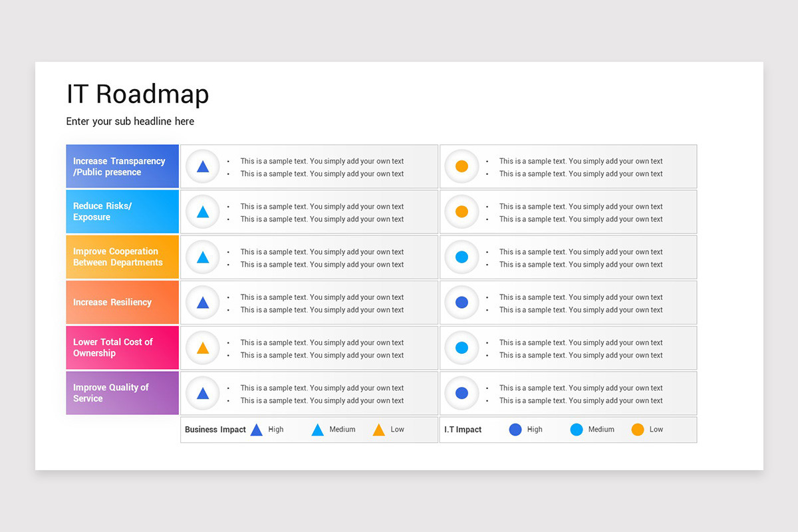Viewport: 798px width, 532px height.
Task: Click the triangle icon beside Improve Cooperation
Action: (203, 257)
